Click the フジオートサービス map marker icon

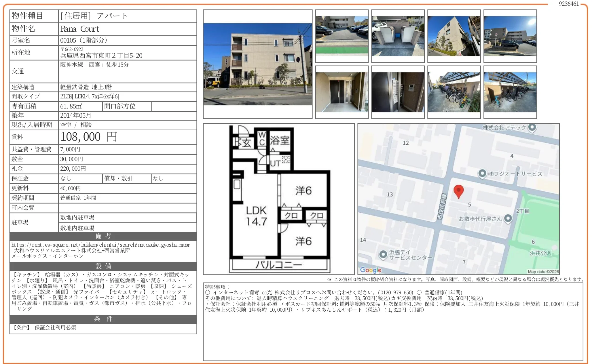pyautogui.click(x=482, y=174)
